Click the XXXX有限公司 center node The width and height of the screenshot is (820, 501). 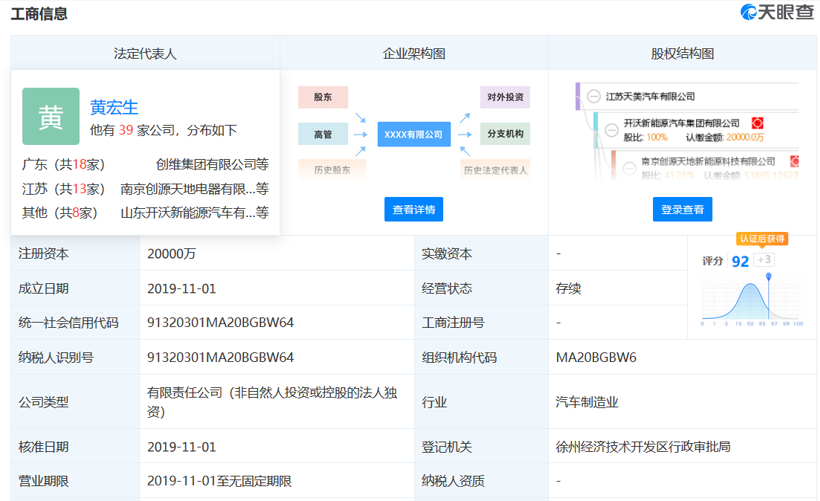(414, 134)
